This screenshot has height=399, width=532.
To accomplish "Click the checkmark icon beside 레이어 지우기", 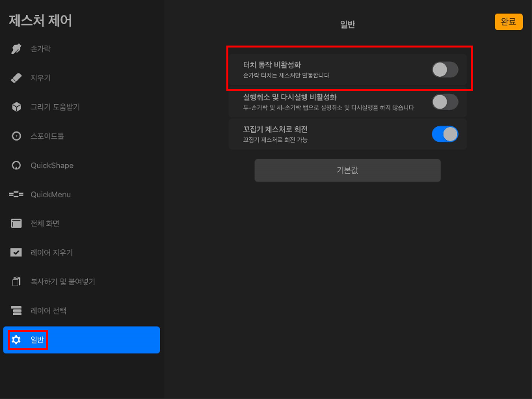I will coord(16,253).
